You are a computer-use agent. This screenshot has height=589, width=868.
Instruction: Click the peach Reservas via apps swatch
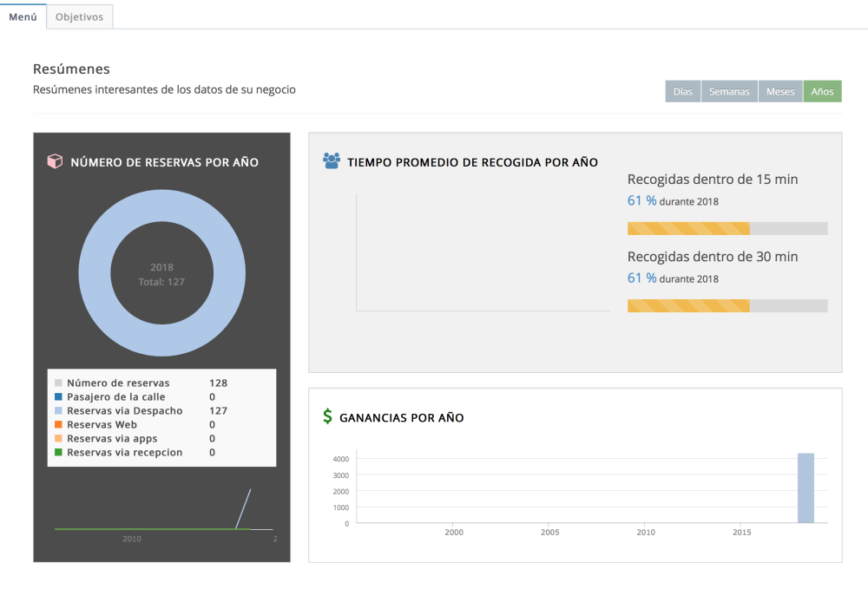(58, 438)
